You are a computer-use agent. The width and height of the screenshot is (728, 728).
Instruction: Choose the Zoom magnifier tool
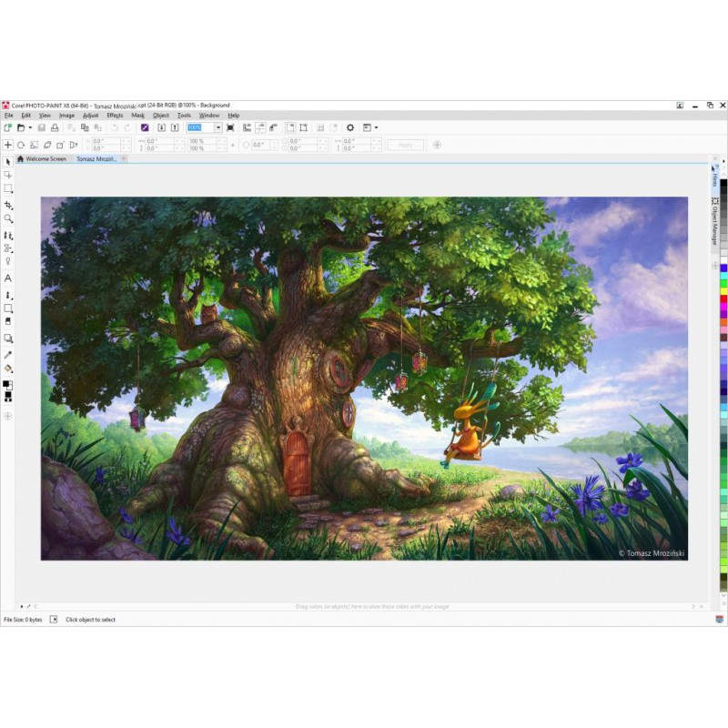click(x=8, y=219)
